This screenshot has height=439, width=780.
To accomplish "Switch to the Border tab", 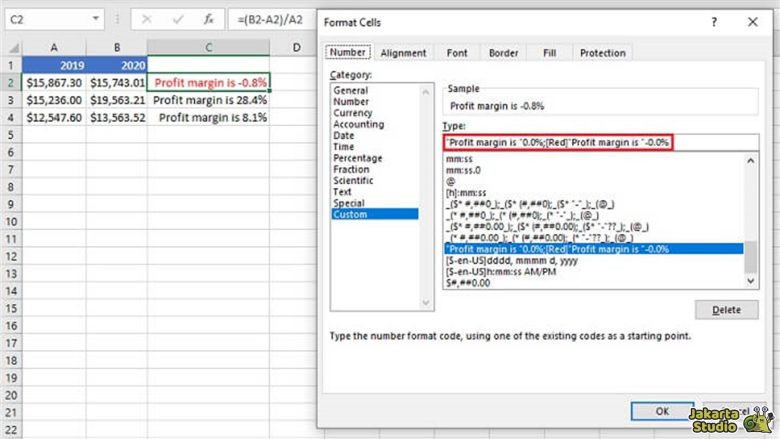I will 503,53.
